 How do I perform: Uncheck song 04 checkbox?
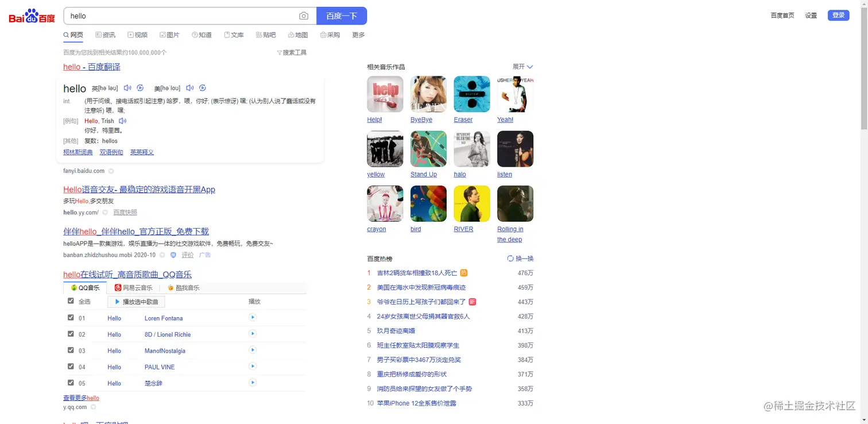(71, 366)
